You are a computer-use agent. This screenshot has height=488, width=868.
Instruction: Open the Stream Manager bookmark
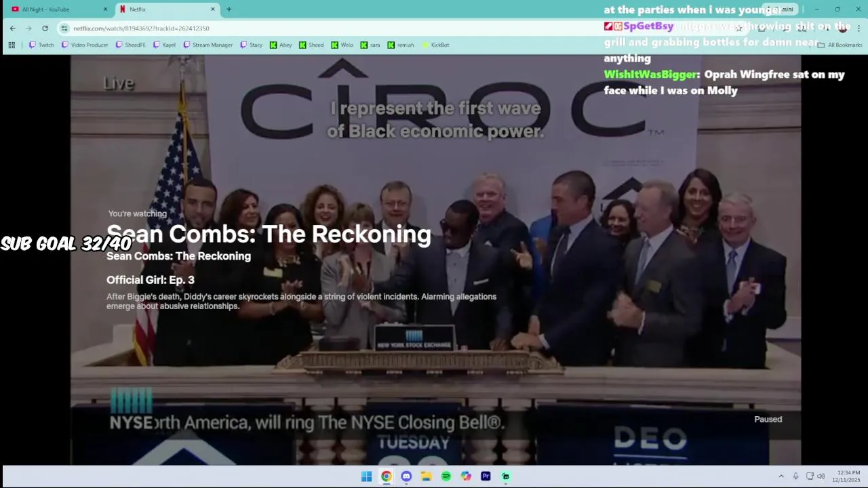click(208, 45)
